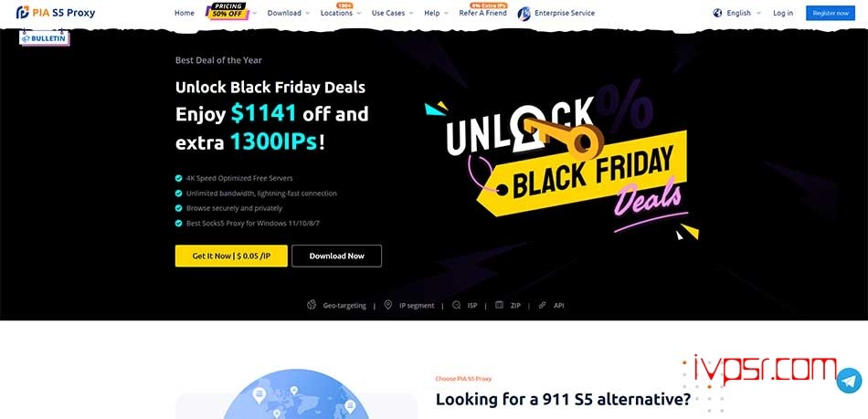Click the IP segment location pin icon
Screen dimensions: 868x419
pyautogui.click(x=388, y=305)
